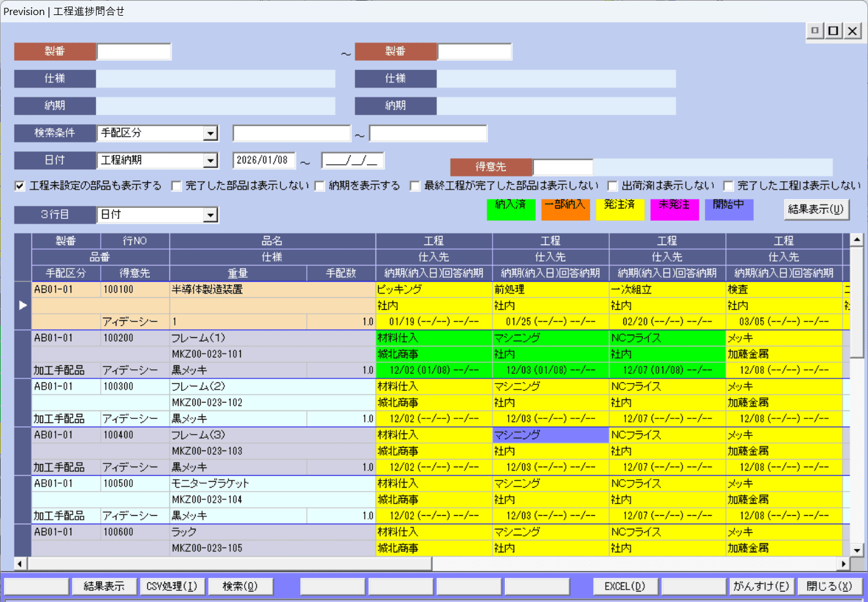Check the 納期を表示する option
868x602 pixels.
[320, 186]
